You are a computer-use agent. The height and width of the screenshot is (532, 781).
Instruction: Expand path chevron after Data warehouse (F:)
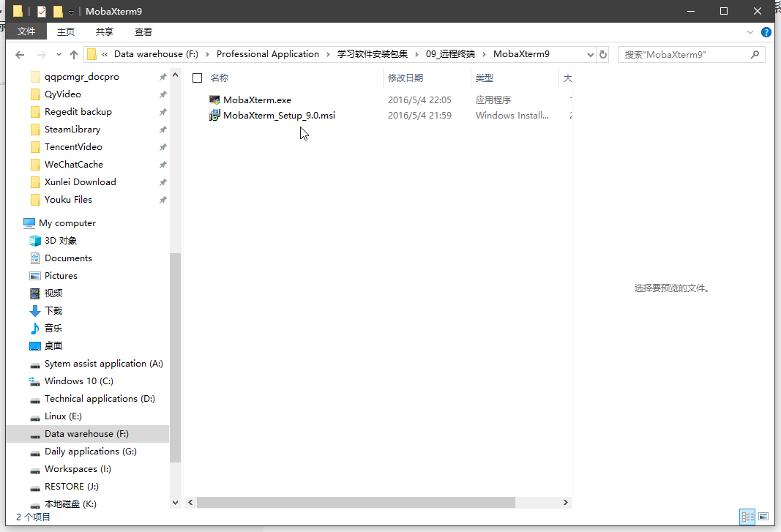(207, 55)
